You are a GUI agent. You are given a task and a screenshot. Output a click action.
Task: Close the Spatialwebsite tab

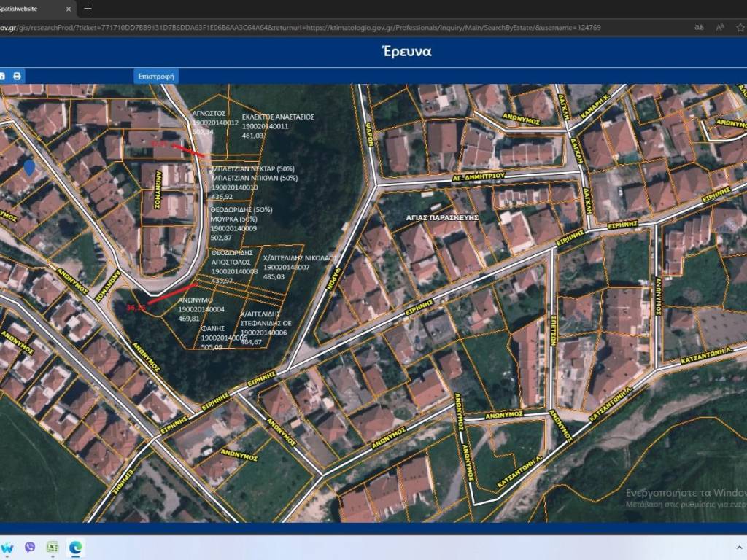click(69, 9)
